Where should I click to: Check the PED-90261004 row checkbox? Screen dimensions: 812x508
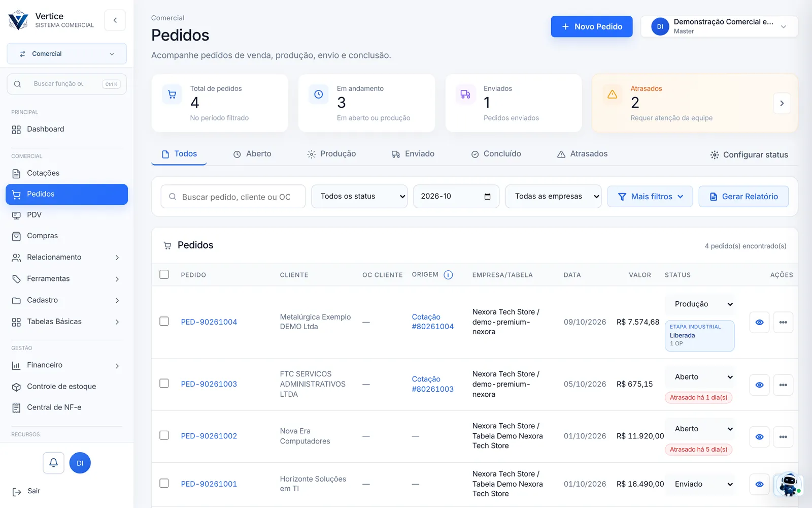(x=164, y=321)
